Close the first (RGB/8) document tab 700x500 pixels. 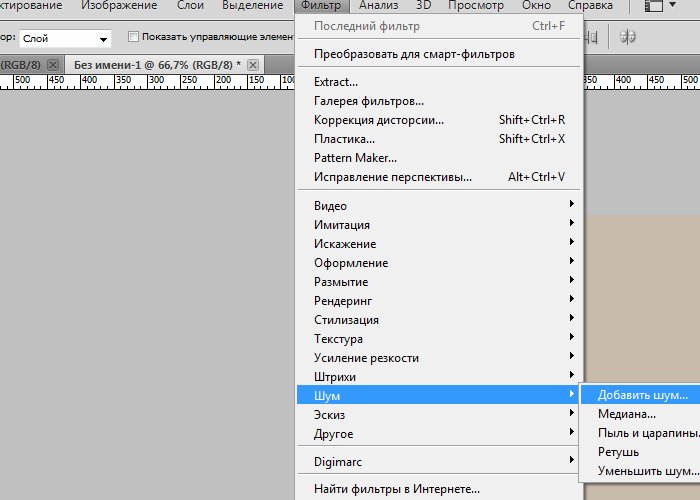[53, 65]
